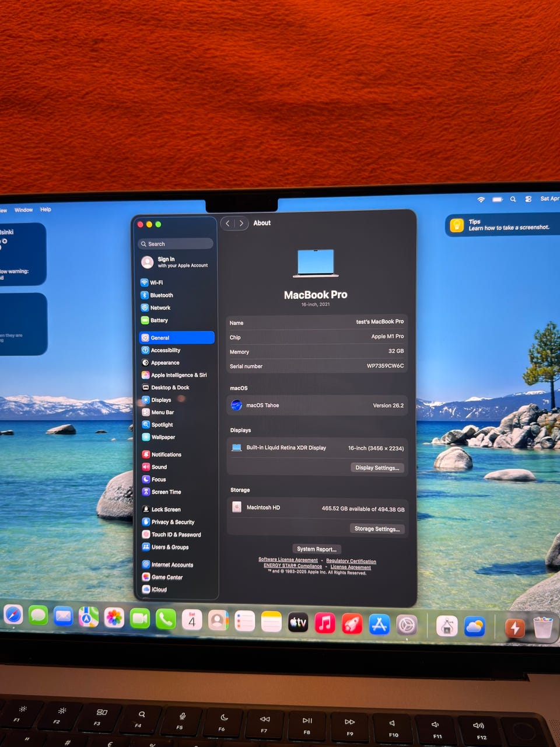Open the Help menu in the menu bar
560x747 pixels.
point(45,210)
